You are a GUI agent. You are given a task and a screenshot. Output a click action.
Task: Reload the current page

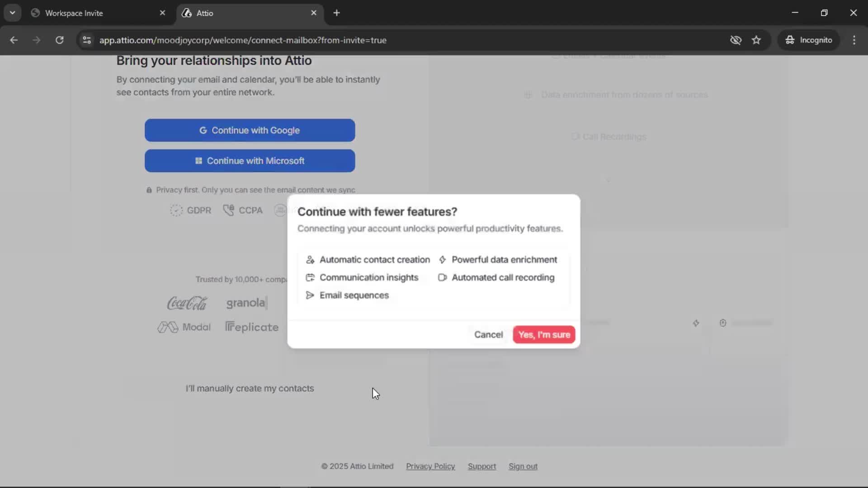tap(59, 40)
